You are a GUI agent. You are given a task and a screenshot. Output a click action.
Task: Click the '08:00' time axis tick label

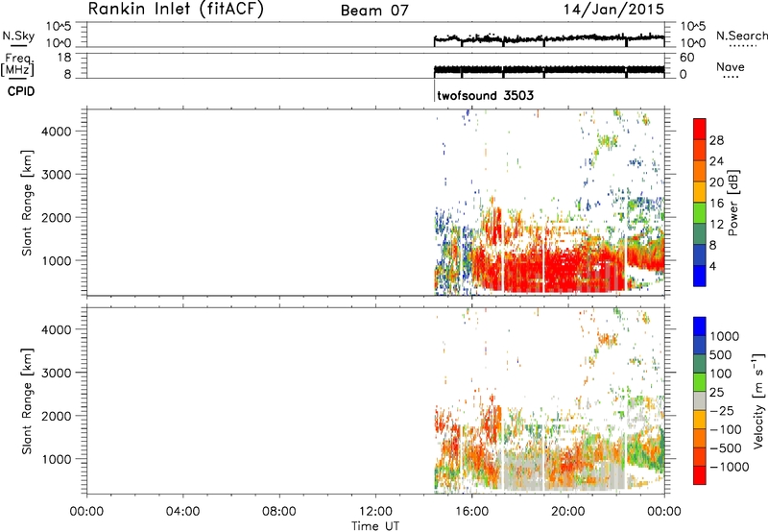tap(279, 512)
